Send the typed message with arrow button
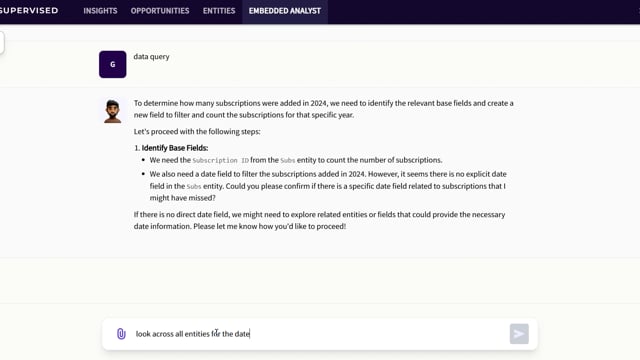Image resolution: width=640 pixels, height=360 pixels. 519,334
